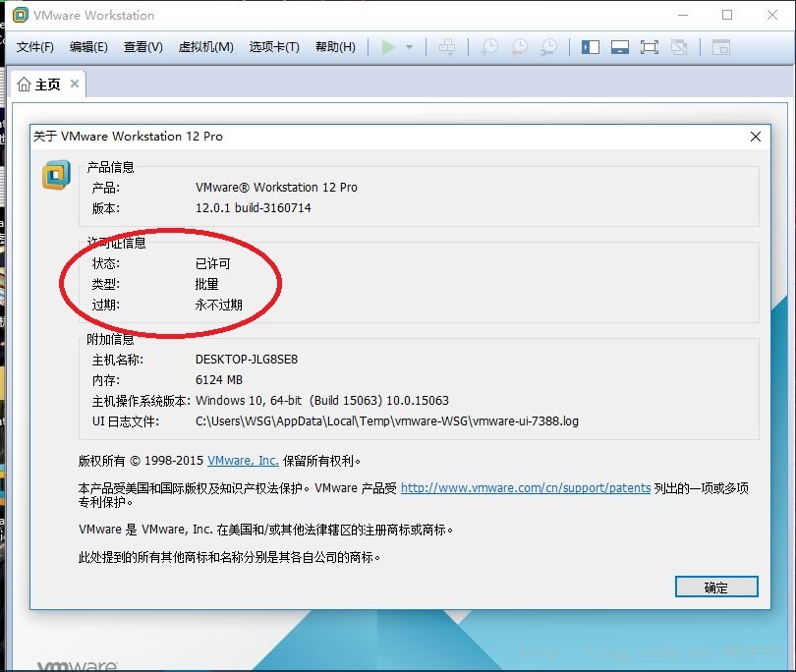Click the 确定 button
The height and width of the screenshot is (672, 796).
point(716,588)
